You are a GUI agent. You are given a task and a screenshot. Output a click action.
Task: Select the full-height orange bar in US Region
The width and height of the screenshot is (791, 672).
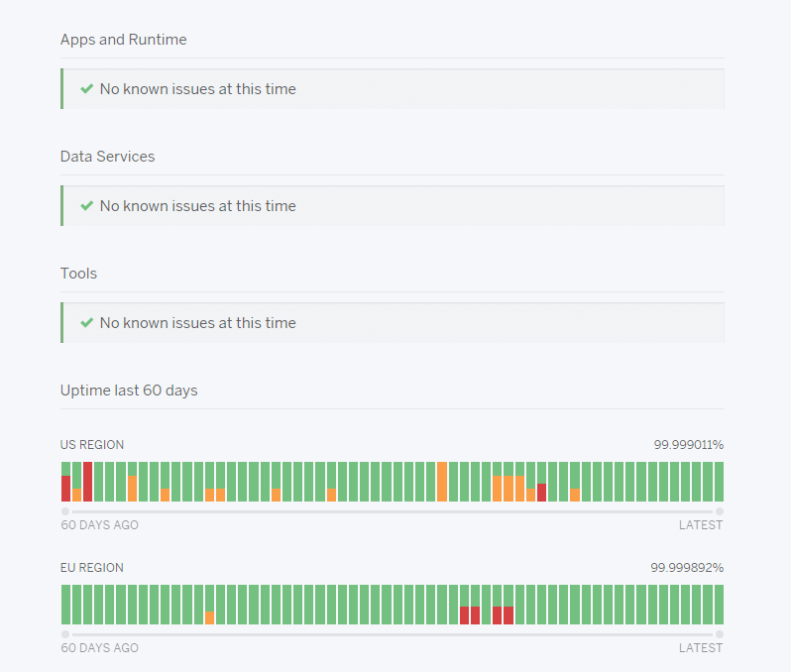442,482
